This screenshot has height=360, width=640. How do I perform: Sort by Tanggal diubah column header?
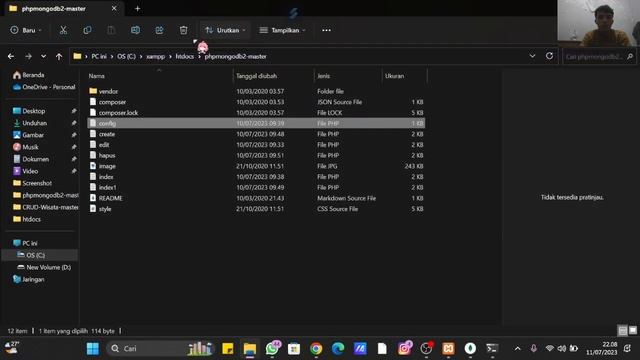(256, 76)
